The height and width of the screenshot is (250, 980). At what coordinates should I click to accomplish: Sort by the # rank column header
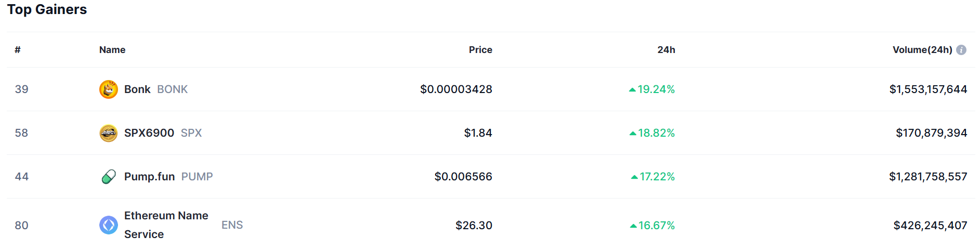(x=18, y=50)
